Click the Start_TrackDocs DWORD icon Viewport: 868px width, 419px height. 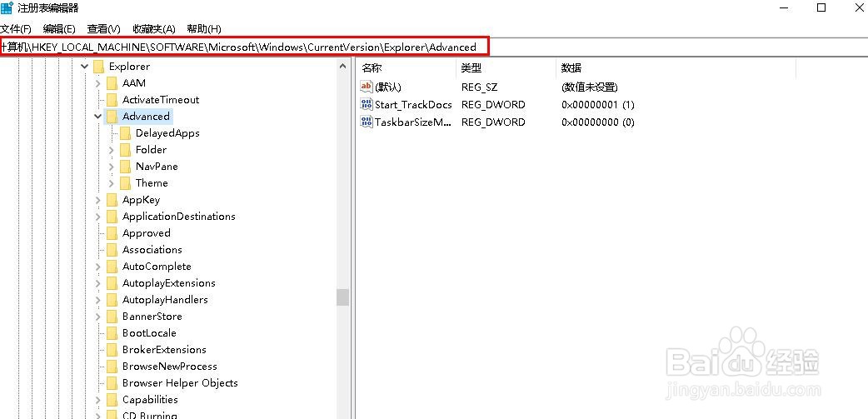(367, 104)
